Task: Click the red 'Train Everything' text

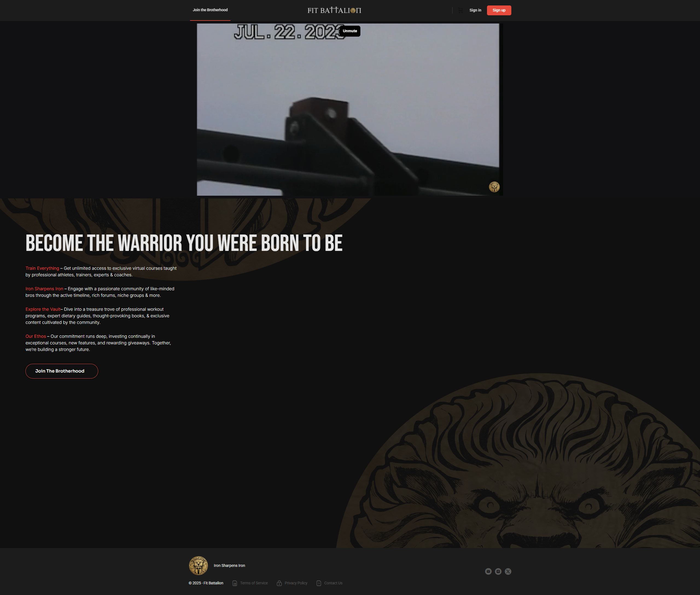Action: [42, 268]
